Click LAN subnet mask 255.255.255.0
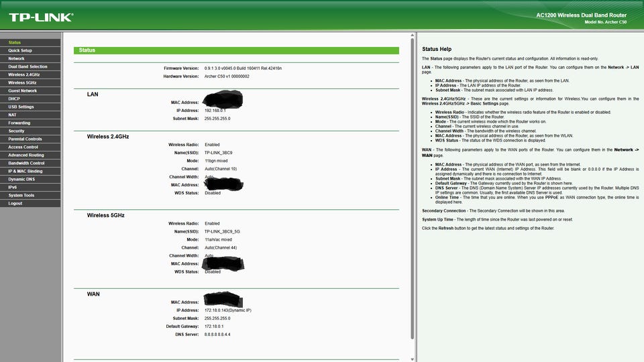 pyautogui.click(x=217, y=119)
